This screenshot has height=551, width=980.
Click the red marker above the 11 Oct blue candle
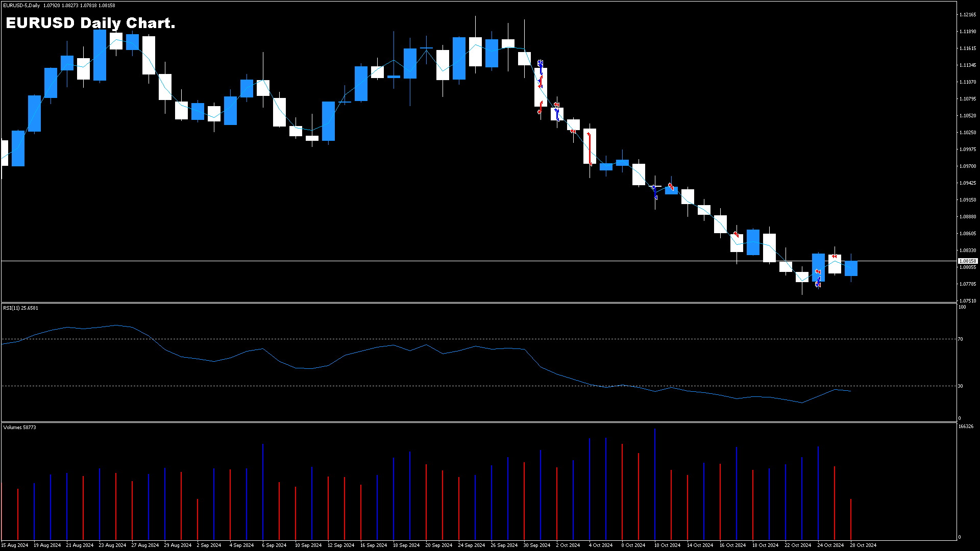(671, 186)
